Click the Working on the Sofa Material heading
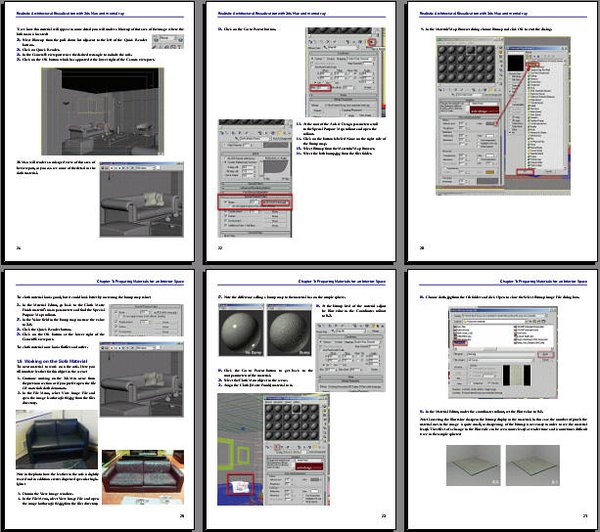The height and width of the screenshot is (532, 600). [52, 361]
